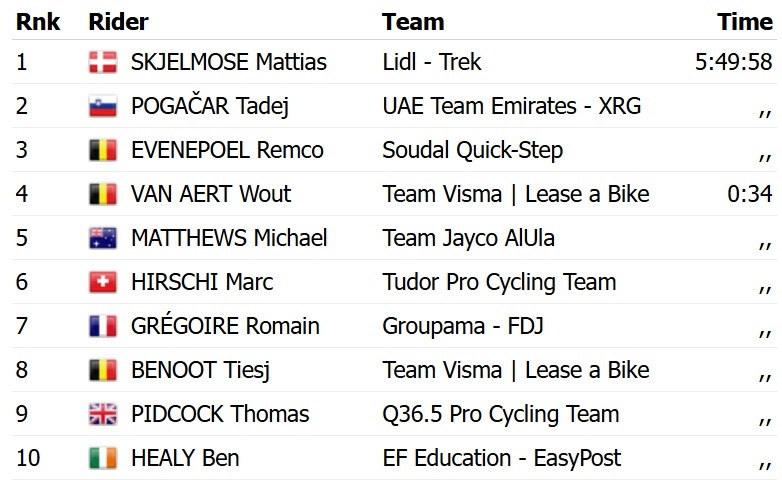This screenshot has width=782, height=480.
Task: Click the Australian flag beside Matthews
Action: click(x=103, y=238)
